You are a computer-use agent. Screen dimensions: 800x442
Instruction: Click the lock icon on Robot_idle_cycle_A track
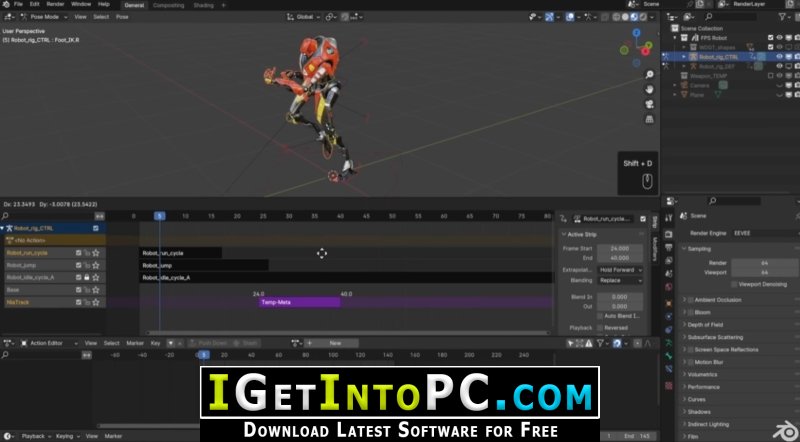click(87, 277)
